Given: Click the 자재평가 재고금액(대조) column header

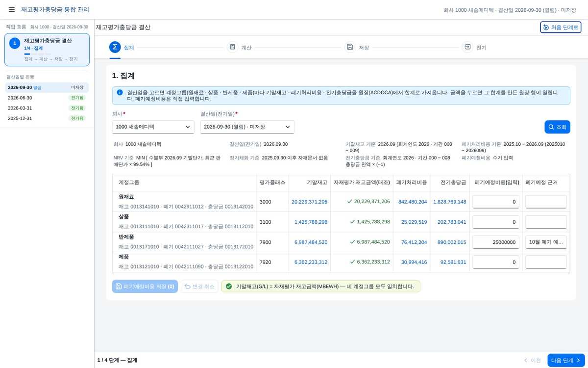Looking at the screenshot, I should click(x=362, y=183).
